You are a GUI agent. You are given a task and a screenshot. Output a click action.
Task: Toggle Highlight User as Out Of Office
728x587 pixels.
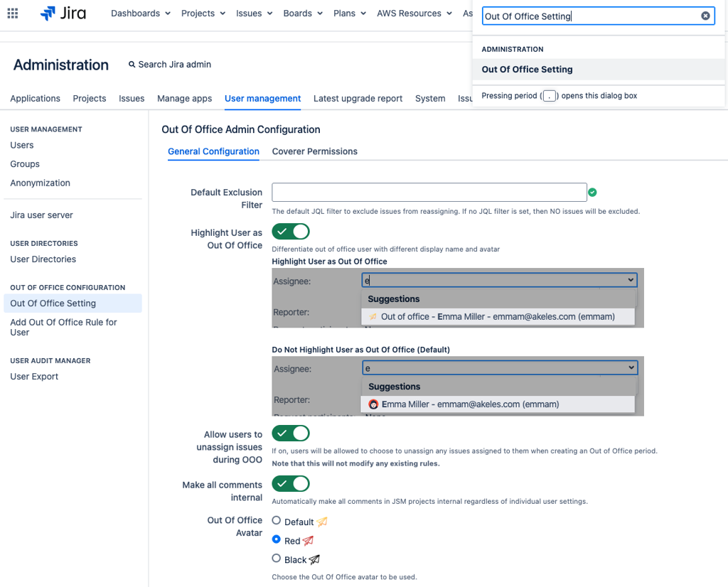(x=291, y=232)
